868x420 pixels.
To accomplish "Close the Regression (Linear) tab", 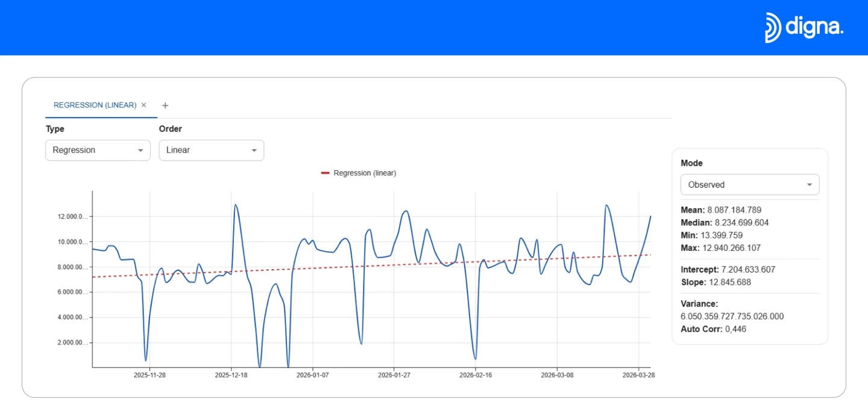I will [x=143, y=105].
